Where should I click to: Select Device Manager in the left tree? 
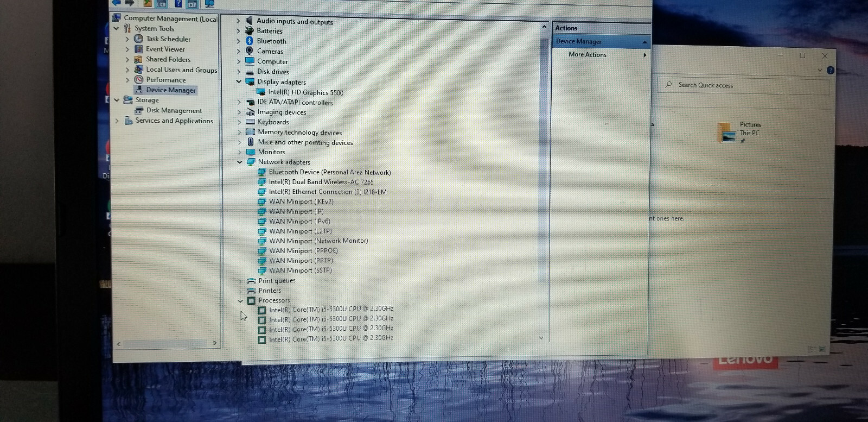point(170,90)
